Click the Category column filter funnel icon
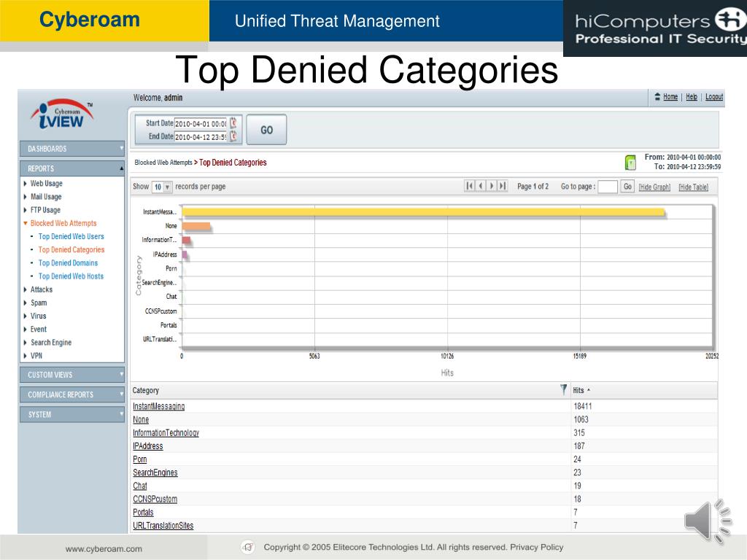This screenshot has width=747, height=560. point(564,389)
